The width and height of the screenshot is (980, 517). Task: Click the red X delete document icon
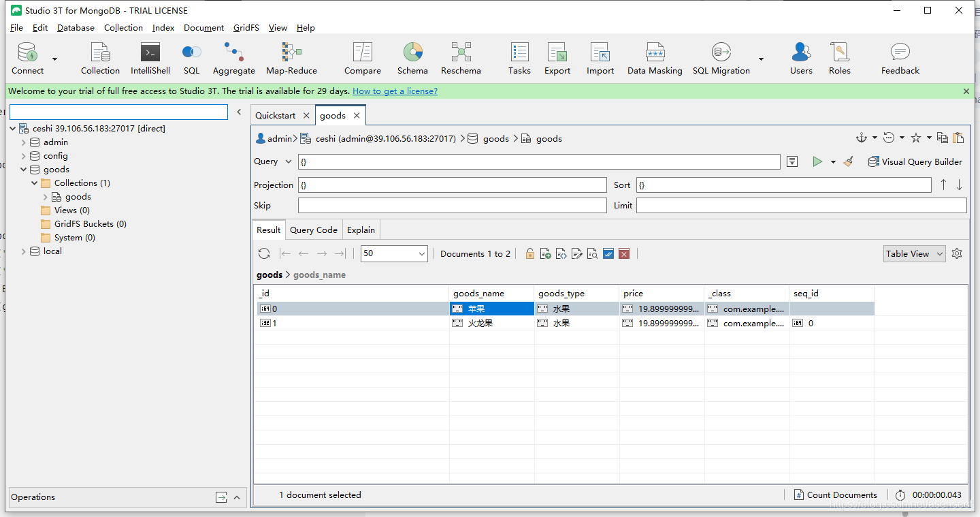tap(624, 253)
